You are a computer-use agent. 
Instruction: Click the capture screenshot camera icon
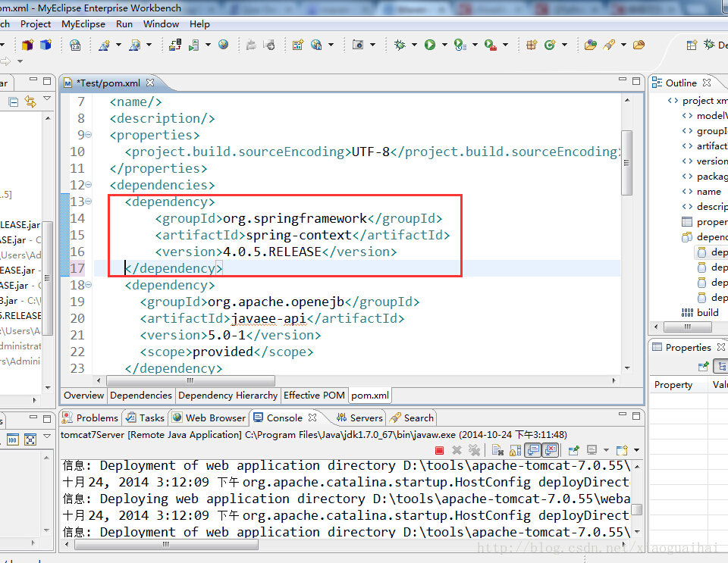click(x=357, y=45)
